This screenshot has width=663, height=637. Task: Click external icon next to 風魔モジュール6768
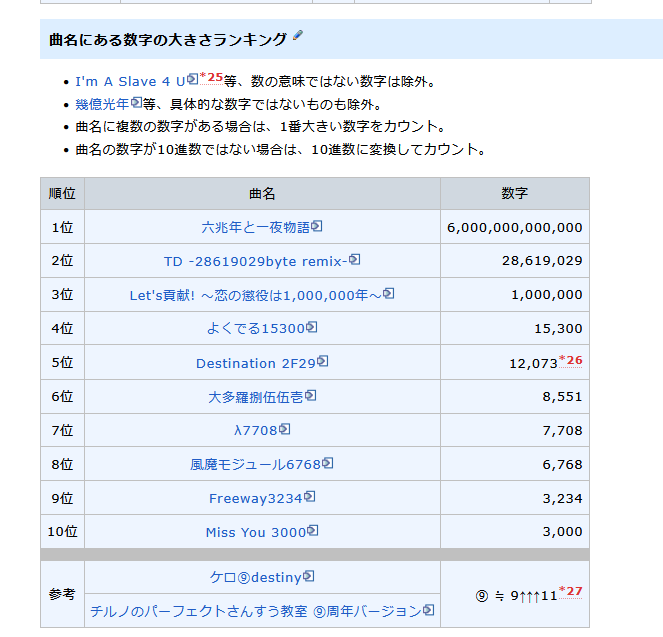[x=328, y=463]
